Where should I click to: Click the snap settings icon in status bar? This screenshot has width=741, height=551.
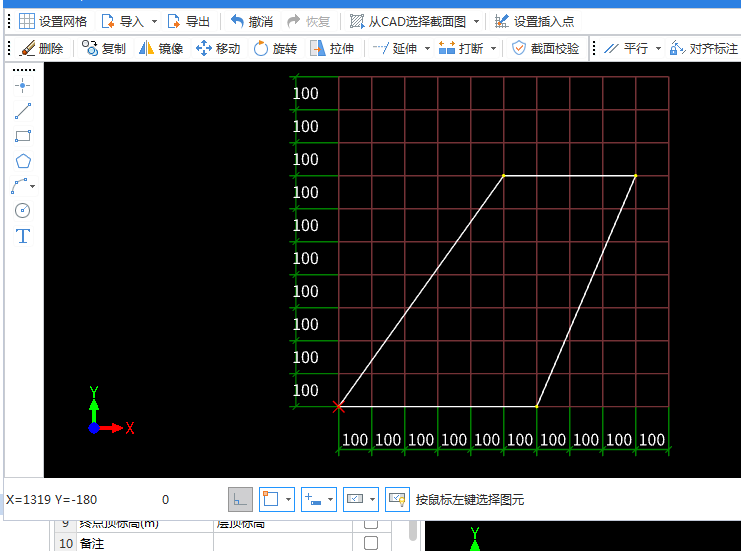coord(271,499)
